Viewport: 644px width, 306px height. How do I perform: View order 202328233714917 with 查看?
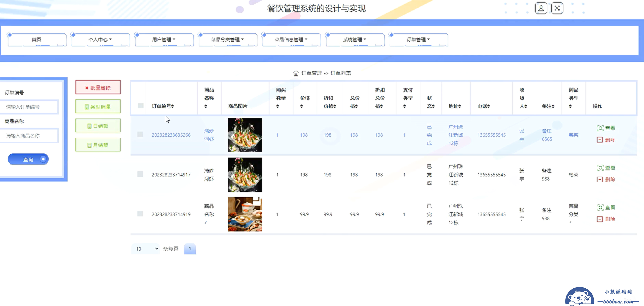(606, 168)
